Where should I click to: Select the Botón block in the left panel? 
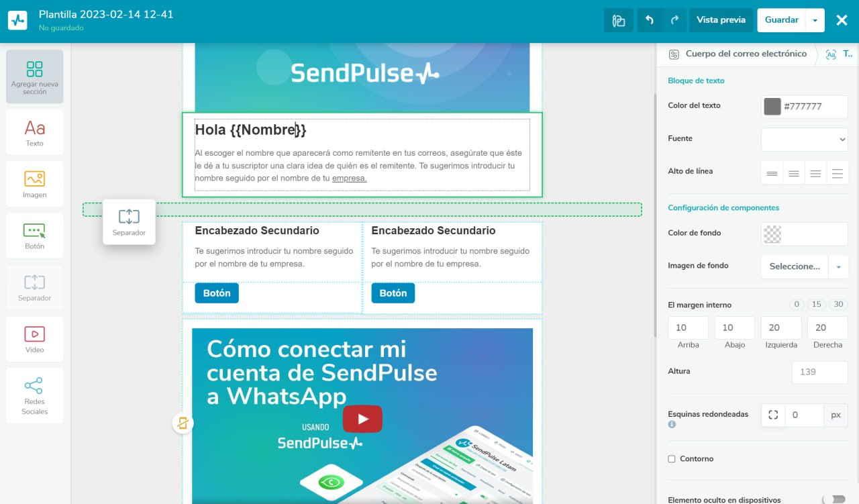[x=34, y=235]
